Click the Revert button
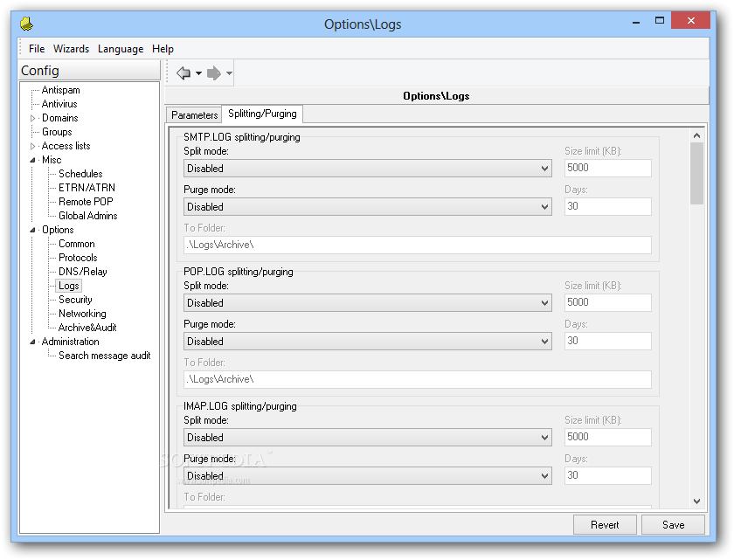Screen dimensions: 734x560 click(x=605, y=525)
